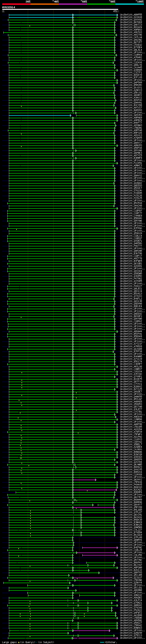Click the =100char. scale legend
Viewport: 146px width, 644px height.
(108, 642)
